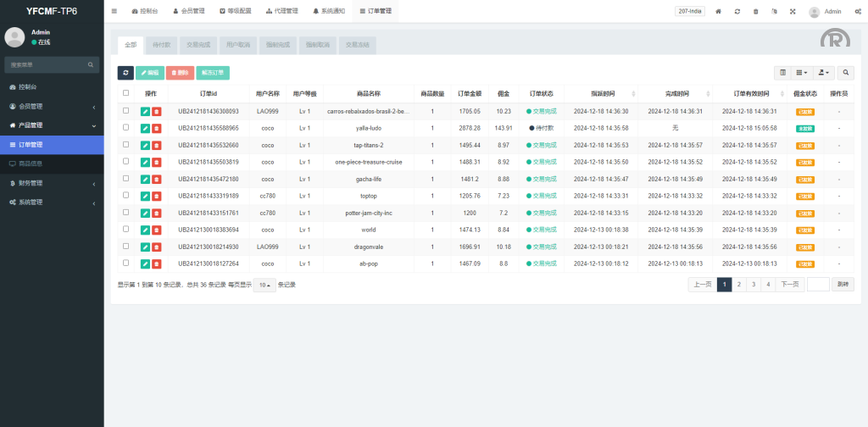868x427 pixels.
Task: Click the green edit icon for yalla-ludo order
Action: 145,128
